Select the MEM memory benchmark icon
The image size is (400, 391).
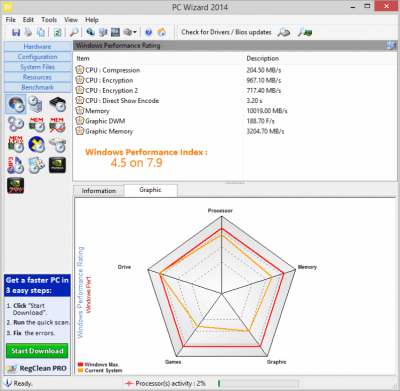tap(37, 124)
